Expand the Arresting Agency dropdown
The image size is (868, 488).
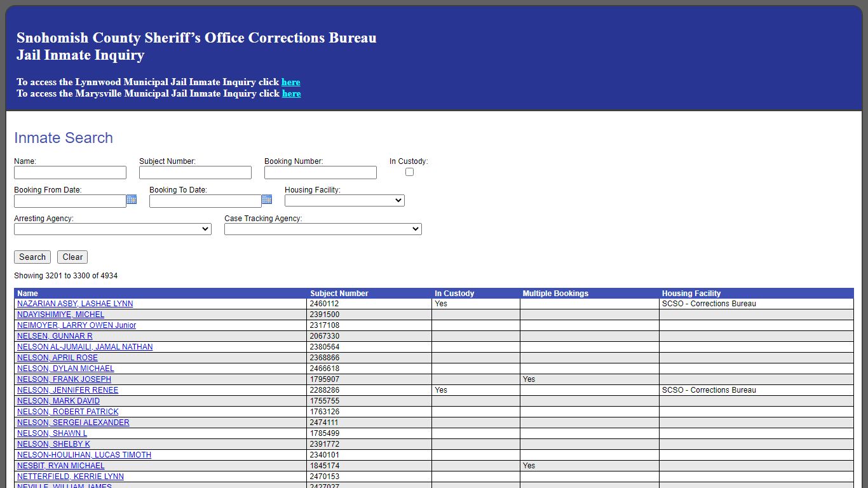[x=112, y=229]
